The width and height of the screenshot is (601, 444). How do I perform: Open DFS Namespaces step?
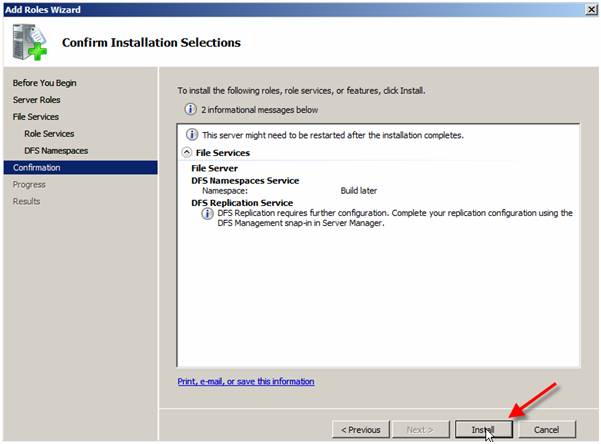(x=56, y=150)
